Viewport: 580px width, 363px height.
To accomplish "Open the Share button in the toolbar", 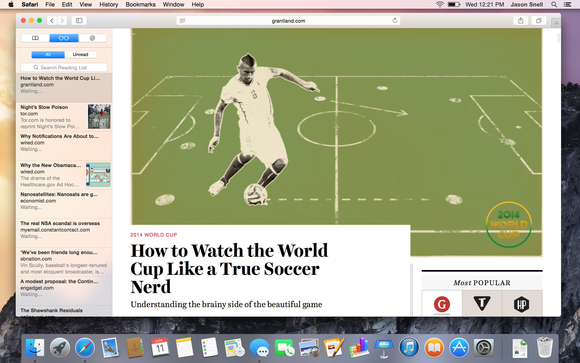I will (x=520, y=21).
